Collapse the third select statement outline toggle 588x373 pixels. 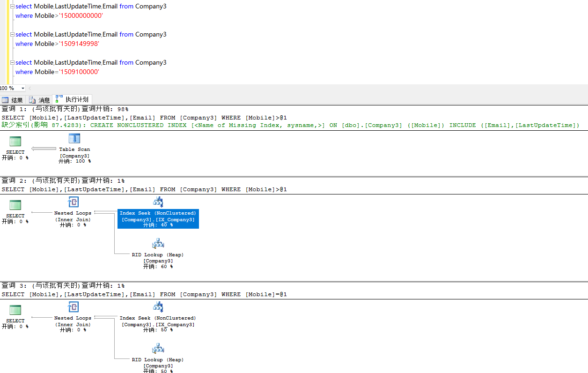(x=12, y=63)
